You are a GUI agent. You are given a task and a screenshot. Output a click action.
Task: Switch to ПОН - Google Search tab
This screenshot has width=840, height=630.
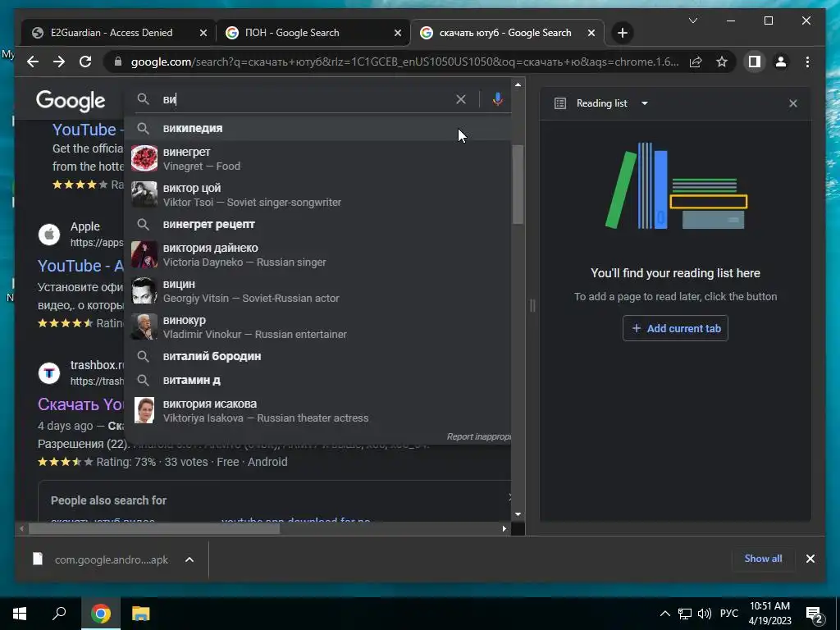(292, 33)
